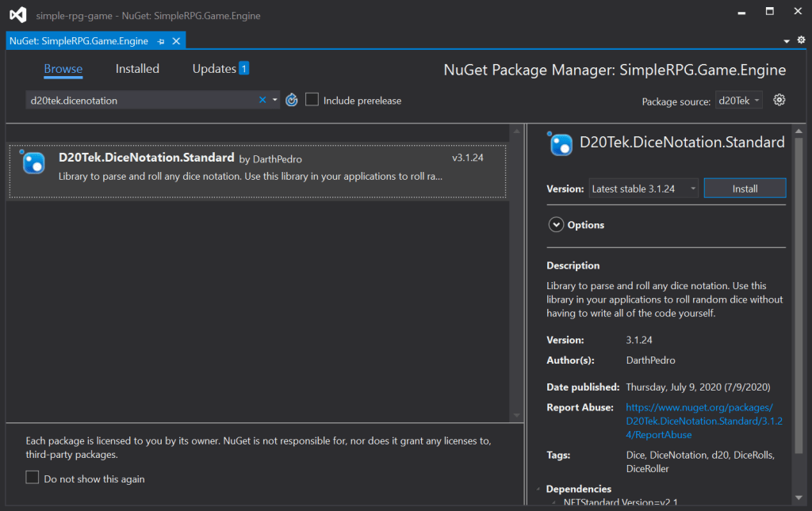The image size is (812, 511).
Task: Check the Do not show this again box
Action: tap(33, 478)
